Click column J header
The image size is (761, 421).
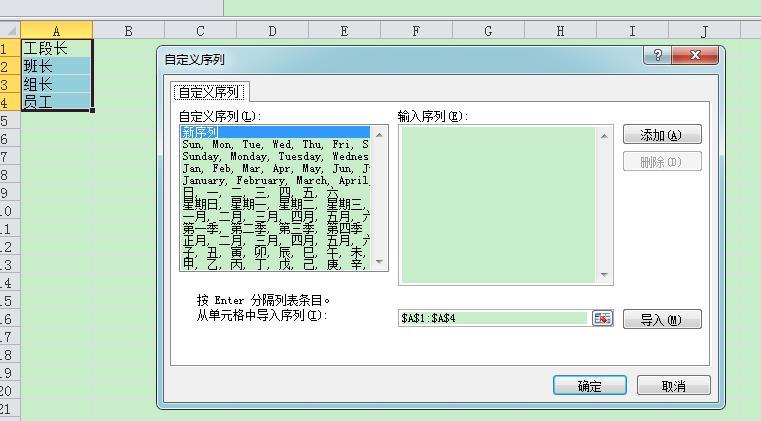click(704, 31)
